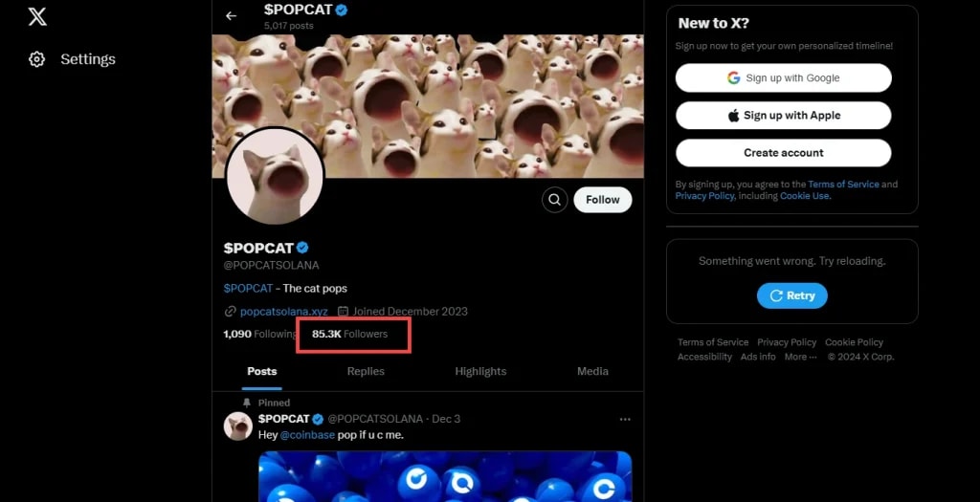Click the calendar icon beside Joined date

(x=343, y=311)
